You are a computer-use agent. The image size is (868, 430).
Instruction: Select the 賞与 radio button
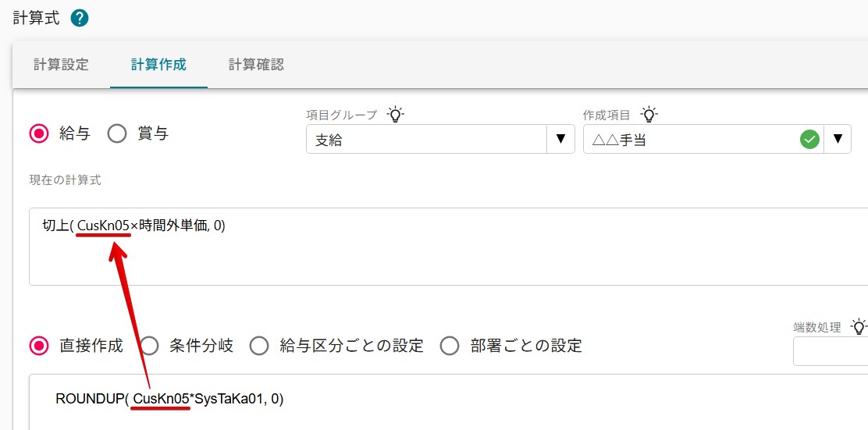click(x=117, y=133)
